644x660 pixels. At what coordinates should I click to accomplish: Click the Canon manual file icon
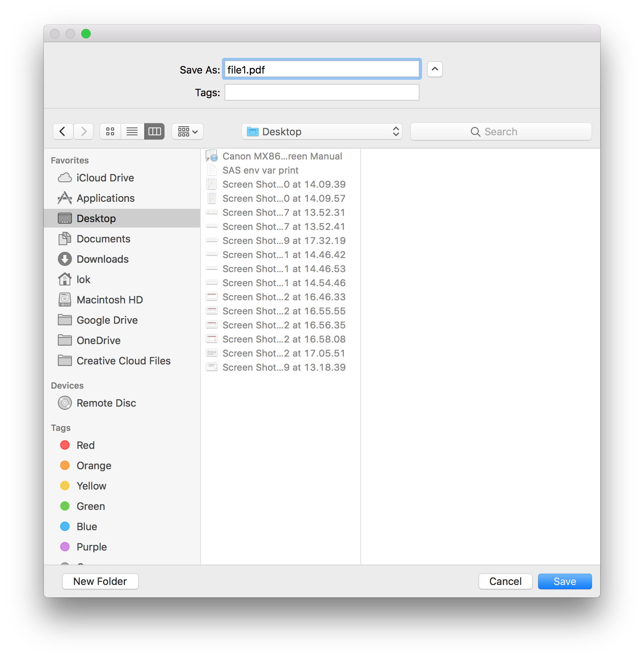coord(212,156)
